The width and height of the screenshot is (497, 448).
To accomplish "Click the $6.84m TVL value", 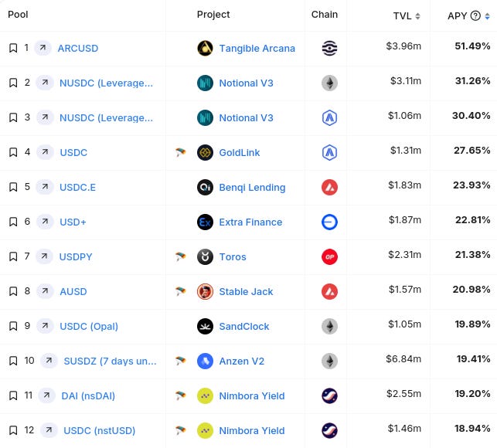I will click(x=403, y=358).
